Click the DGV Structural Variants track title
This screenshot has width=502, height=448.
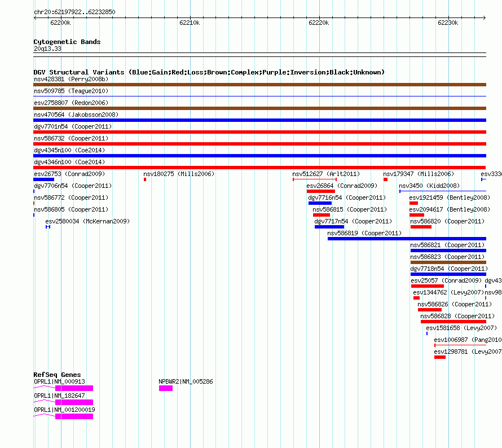coord(209,72)
